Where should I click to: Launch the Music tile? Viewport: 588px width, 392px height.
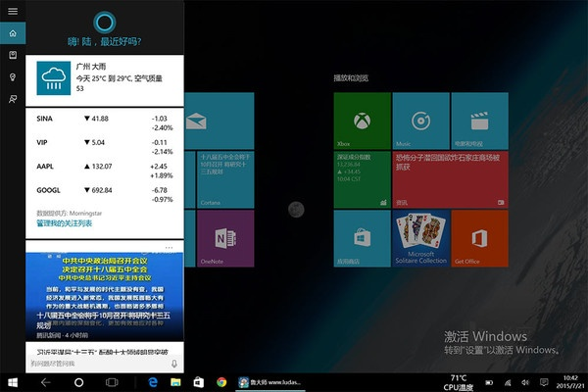click(419, 122)
